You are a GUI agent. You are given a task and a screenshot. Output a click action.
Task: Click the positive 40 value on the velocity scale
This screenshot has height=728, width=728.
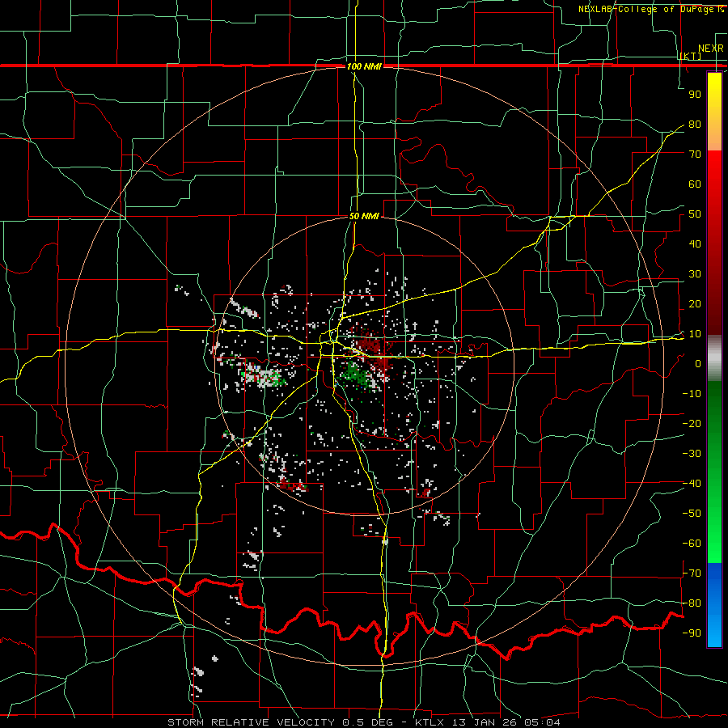[695, 244]
